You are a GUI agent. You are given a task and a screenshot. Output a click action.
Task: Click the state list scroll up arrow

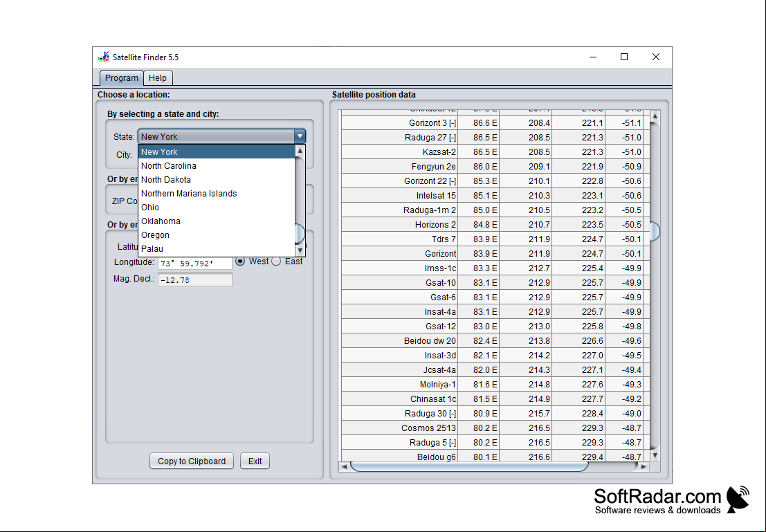(300, 151)
